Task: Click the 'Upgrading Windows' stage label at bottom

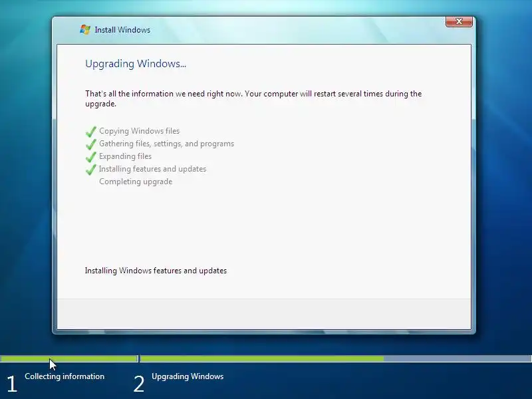Action: [188, 376]
